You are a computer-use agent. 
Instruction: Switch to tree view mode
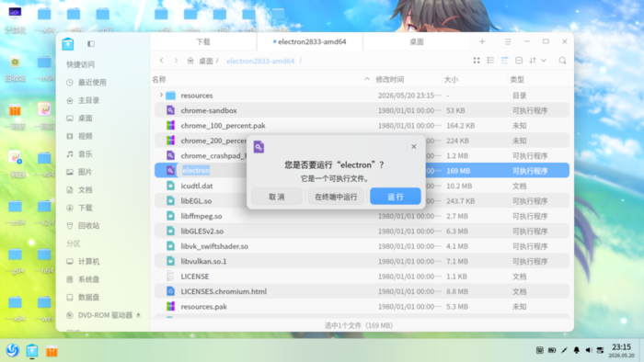pos(505,61)
